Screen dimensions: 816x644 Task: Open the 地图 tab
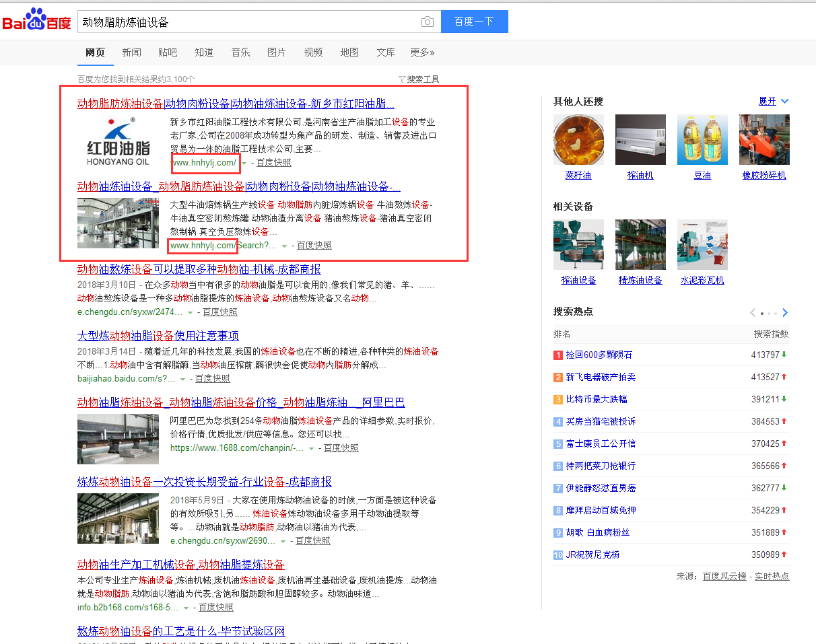[x=349, y=52]
